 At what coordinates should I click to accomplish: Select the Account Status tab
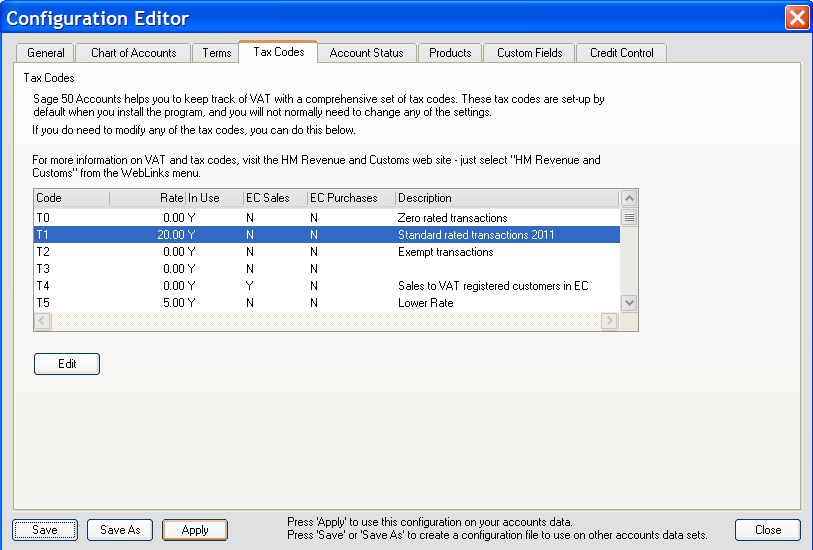tap(367, 53)
